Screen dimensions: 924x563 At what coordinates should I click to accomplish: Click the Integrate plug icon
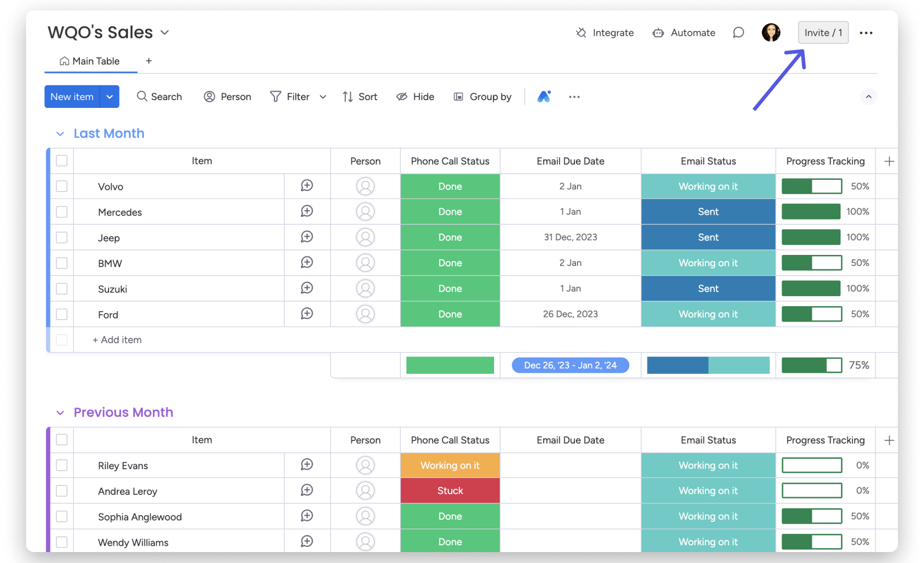coord(581,33)
